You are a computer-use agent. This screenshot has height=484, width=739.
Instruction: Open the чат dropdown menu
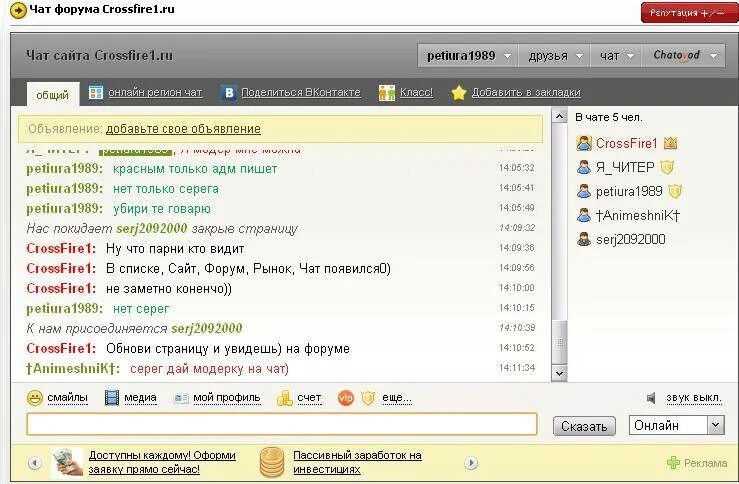(x=616, y=56)
